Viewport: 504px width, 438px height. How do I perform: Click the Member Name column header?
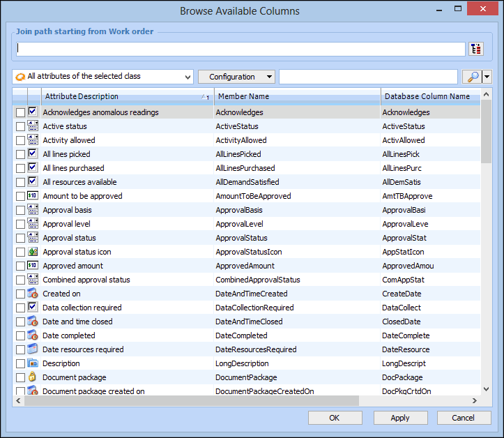click(x=296, y=96)
